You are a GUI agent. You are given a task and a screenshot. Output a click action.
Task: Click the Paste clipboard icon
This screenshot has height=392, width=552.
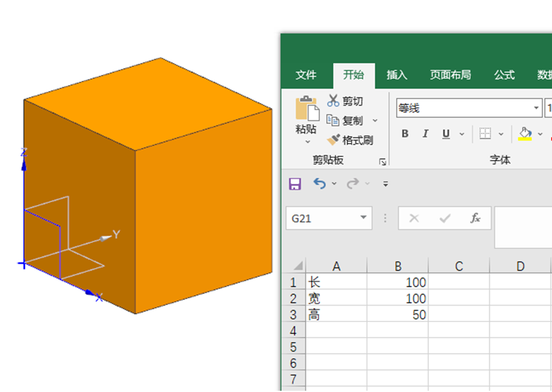point(307,108)
